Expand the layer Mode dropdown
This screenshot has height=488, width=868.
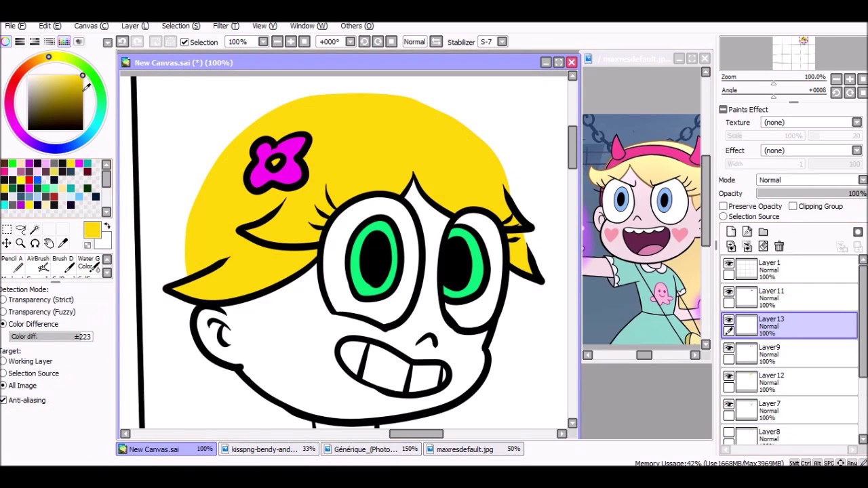pyautogui.click(x=810, y=180)
